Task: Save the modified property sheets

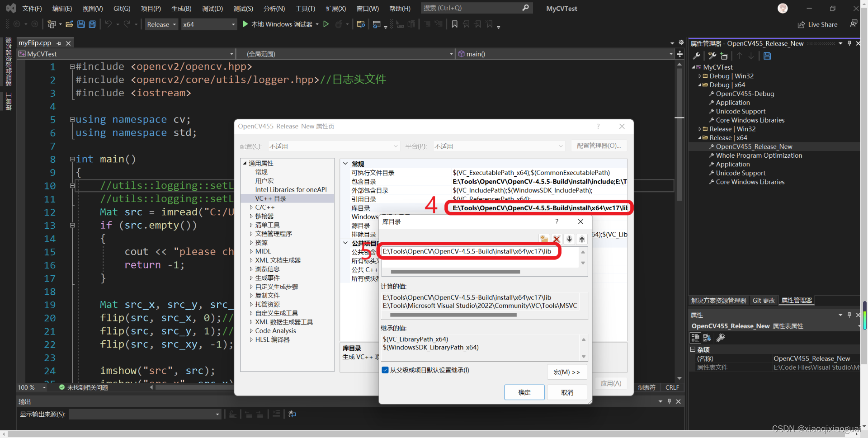Action: point(767,56)
